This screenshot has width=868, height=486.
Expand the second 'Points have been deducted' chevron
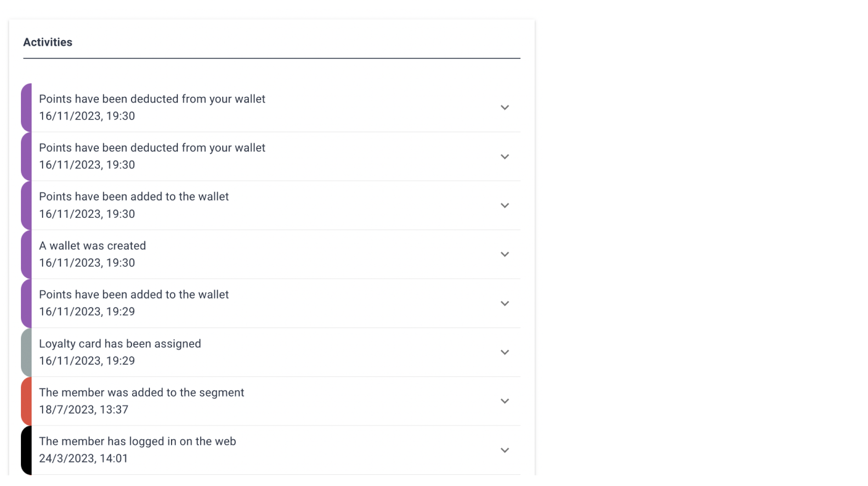pyautogui.click(x=504, y=157)
